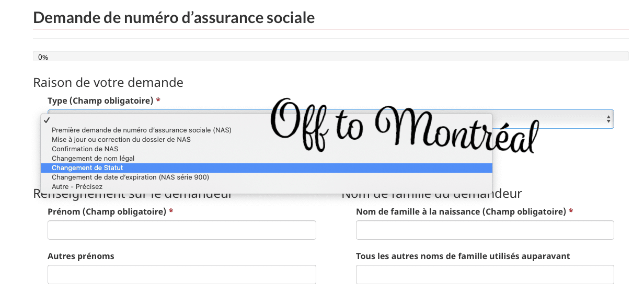The width and height of the screenshot is (644, 291).
Task: Click the autres noms de famille utilisés field
Action: [x=485, y=275]
